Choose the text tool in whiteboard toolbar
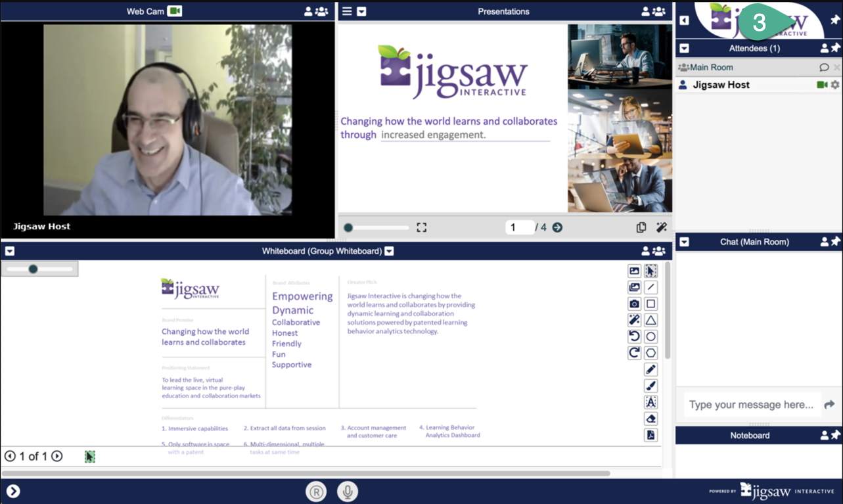843x504 pixels. click(x=650, y=402)
